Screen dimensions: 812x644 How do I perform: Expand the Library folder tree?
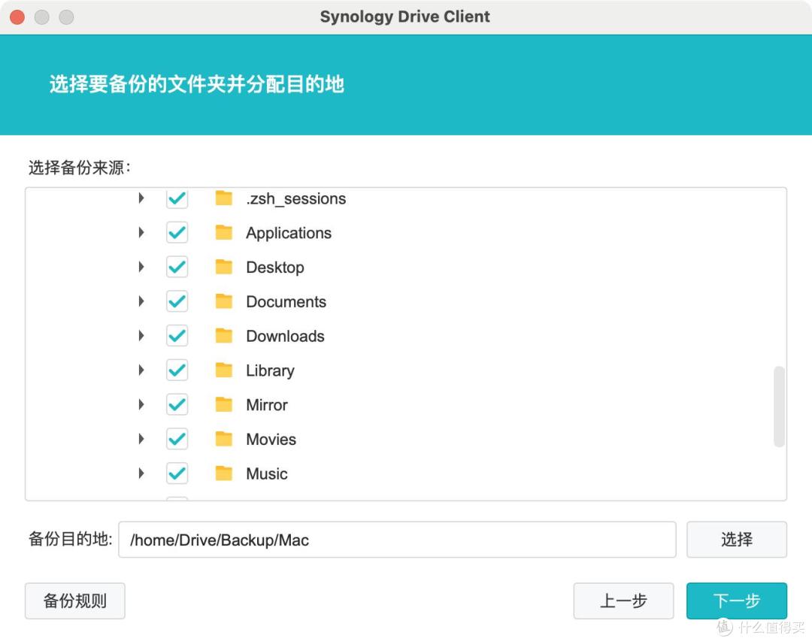141,370
